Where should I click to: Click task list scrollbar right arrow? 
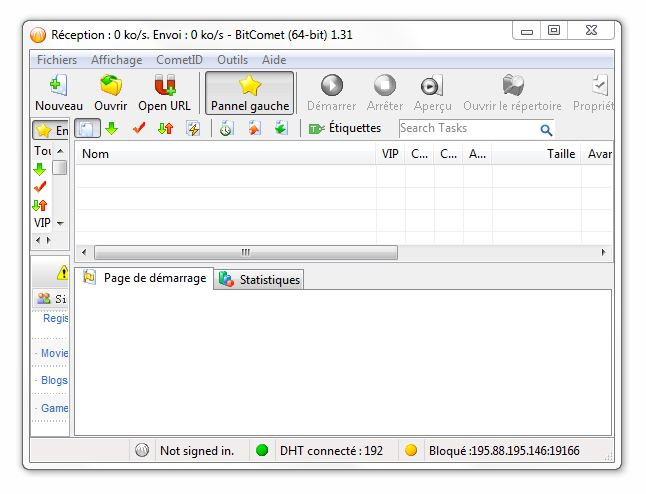[x=604, y=252]
